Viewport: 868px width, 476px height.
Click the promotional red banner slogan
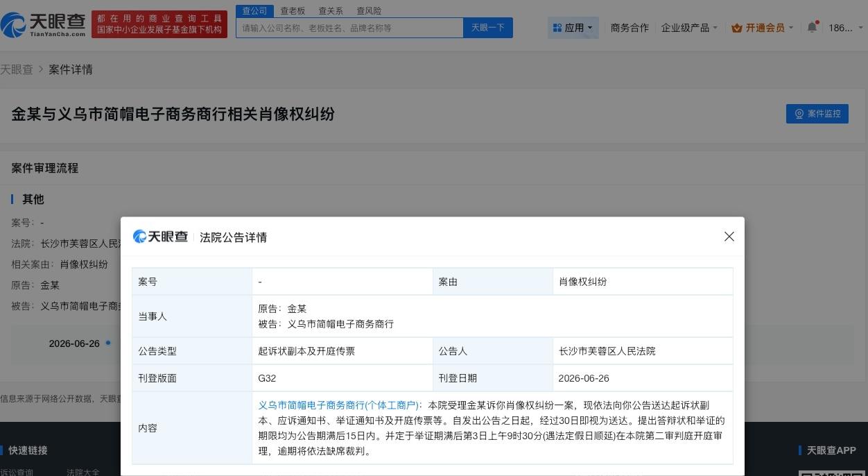click(159, 24)
